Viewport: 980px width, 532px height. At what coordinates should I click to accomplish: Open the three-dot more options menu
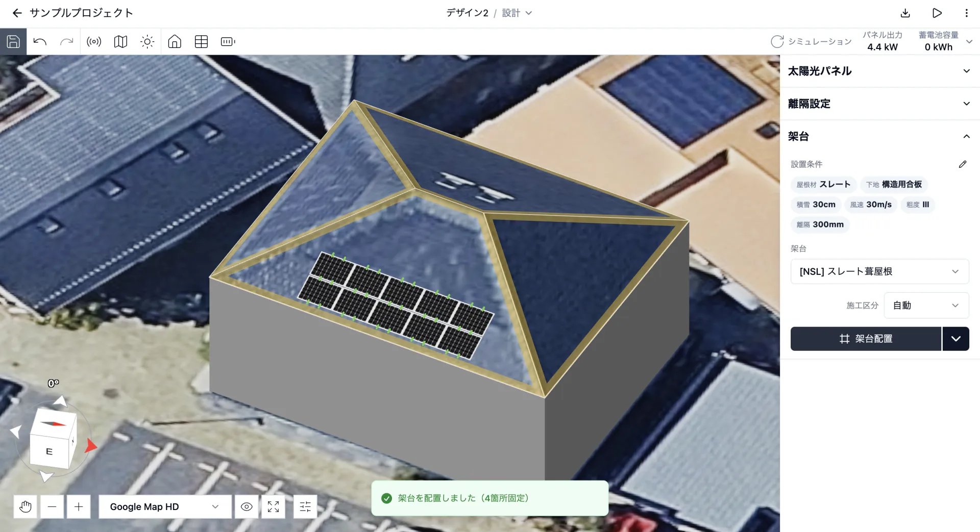point(966,13)
